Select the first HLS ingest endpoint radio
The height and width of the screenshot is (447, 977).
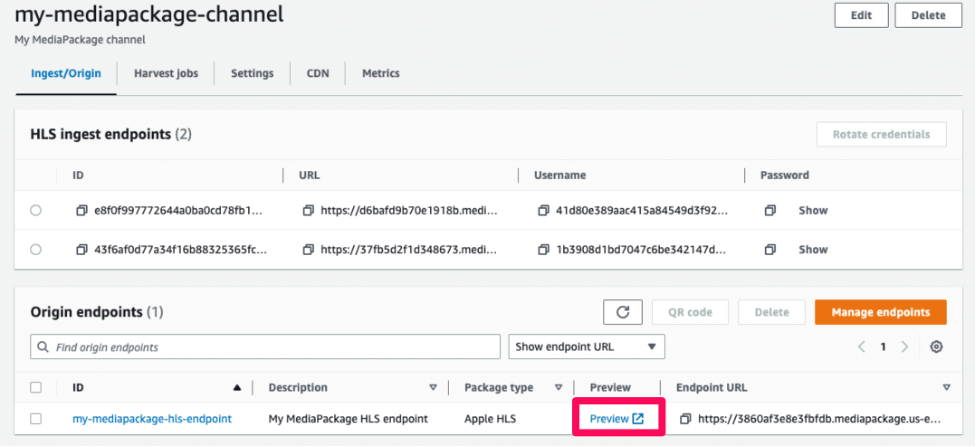pos(36,211)
